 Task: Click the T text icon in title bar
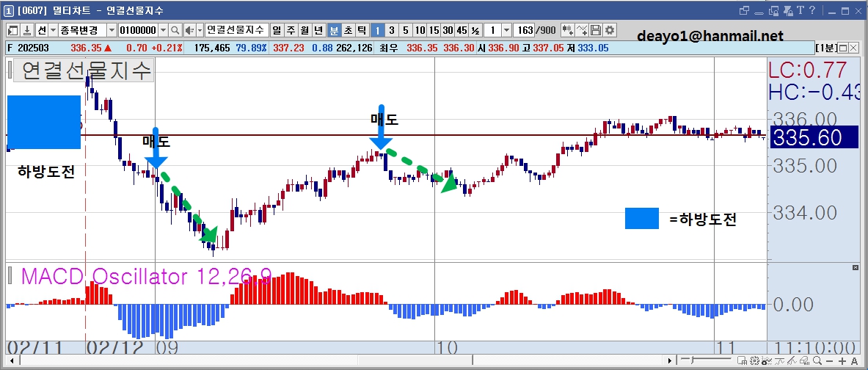[800, 10]
